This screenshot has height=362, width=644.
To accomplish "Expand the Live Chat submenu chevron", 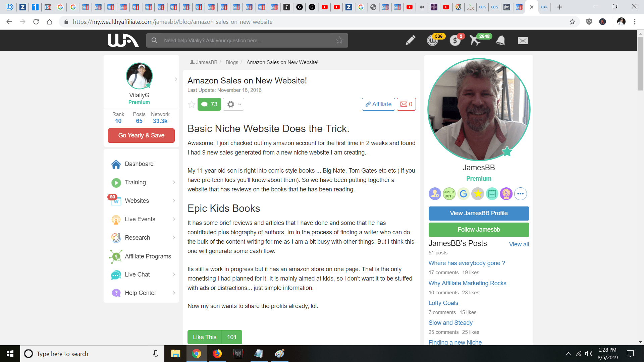I will (x=174, y=275).
